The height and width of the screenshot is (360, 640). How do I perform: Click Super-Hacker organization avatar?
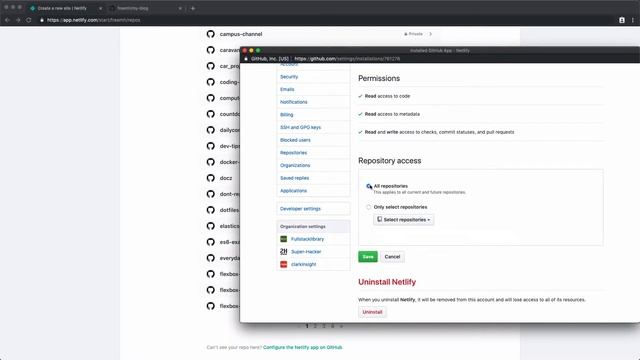click(284, 251)
